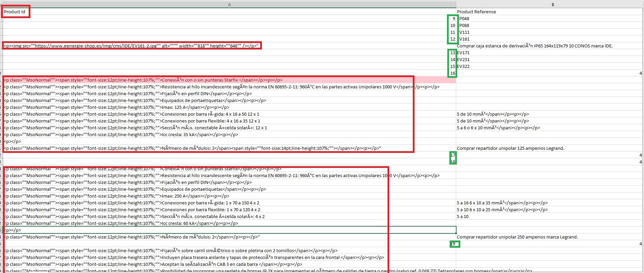Click 'Comprar repartidor unipolar 250 amperios marca Legrand.' cell

pos(549,237)
